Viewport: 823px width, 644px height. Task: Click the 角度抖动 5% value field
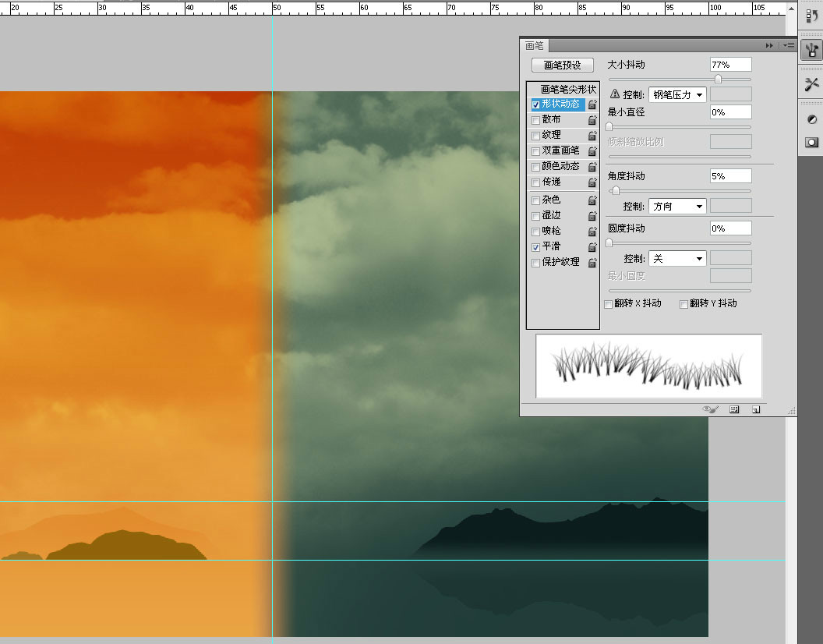[x=730, y=176]
